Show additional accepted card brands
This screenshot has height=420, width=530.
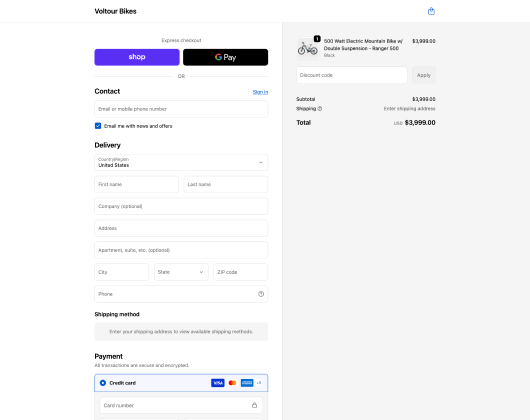(x=259, y=383)
